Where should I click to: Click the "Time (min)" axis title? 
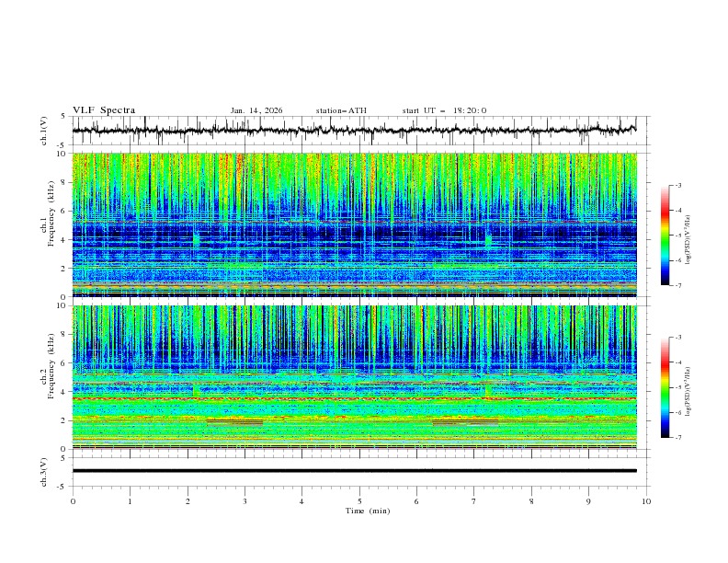coord(368,511)
